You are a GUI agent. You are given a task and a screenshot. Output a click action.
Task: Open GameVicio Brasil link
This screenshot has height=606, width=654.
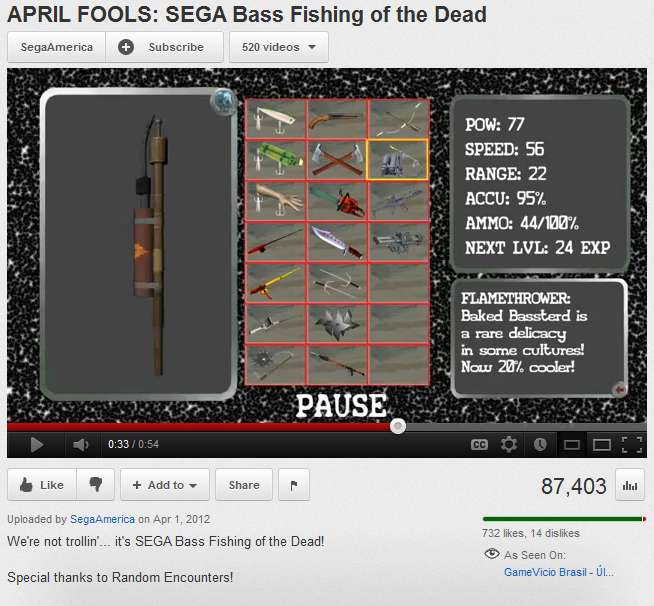[x=558, y=572]
